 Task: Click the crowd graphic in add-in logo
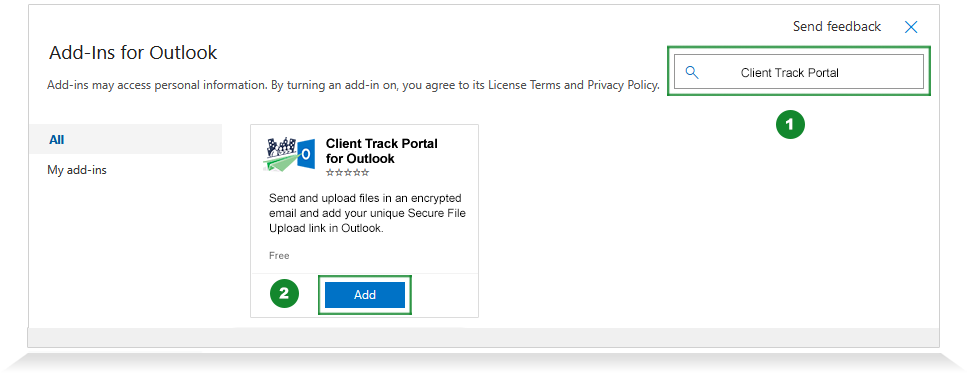pyautogui.click(x=282, y=149)
